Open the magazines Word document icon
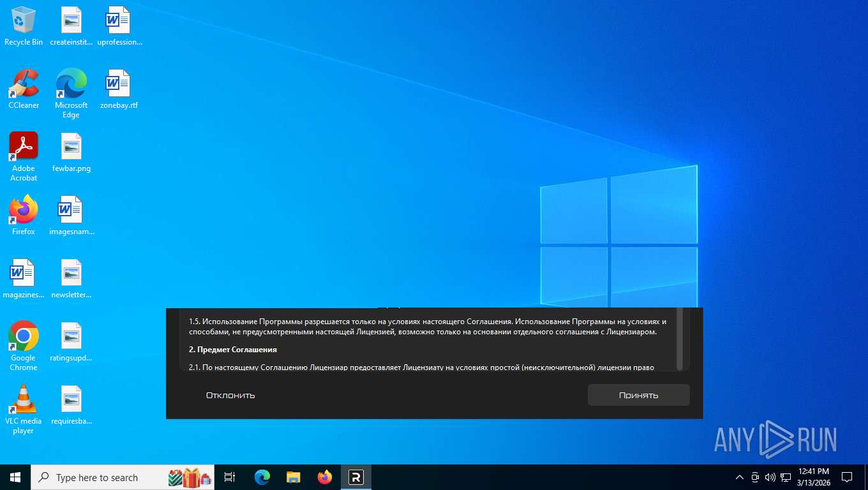Viewport: 868px width, 490px height. click(24, 279)
